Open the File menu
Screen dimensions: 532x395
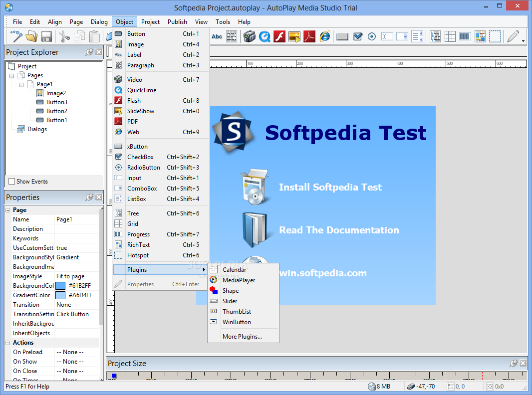(x=17, y=22)
